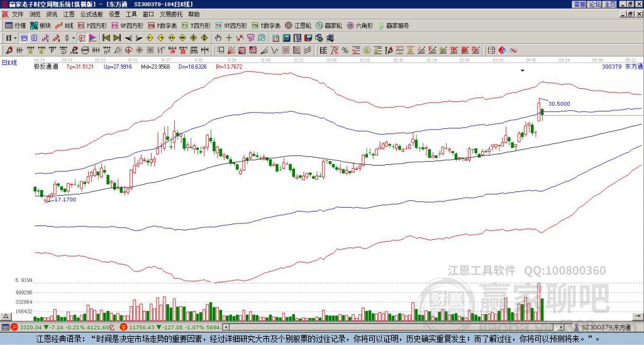644x345 pixels.
Task: Click the horizontal scrollbar right arrow
Action: (562, 327)
